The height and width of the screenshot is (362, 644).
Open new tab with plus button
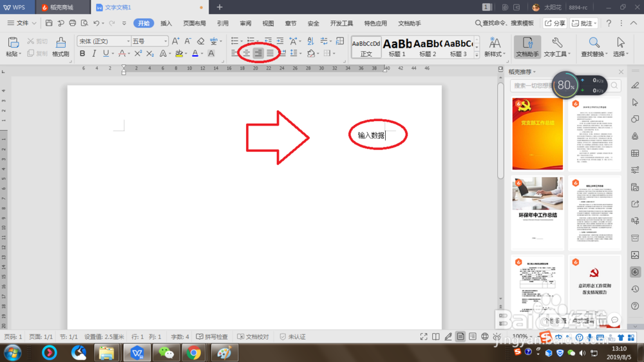220,7
